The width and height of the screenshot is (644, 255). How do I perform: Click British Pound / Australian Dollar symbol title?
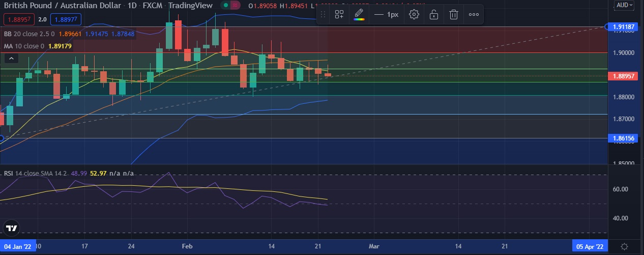point(62,6)
